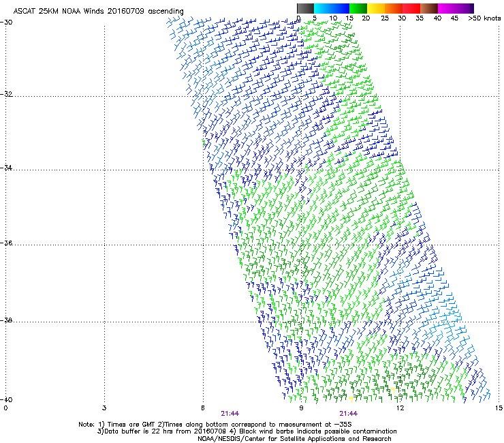Click the '15' longitude axis label at bottom right
Screen dimensions: 504x443
point(499,408)
